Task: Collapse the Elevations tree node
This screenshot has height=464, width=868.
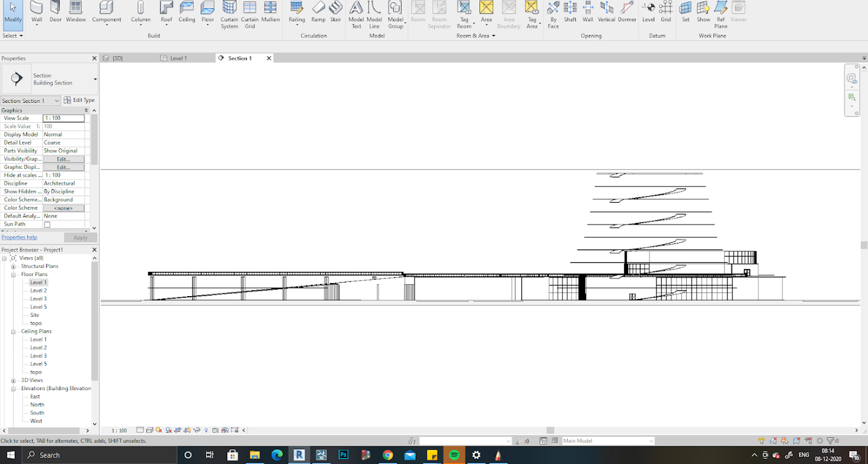Action: tap(13, 389)
